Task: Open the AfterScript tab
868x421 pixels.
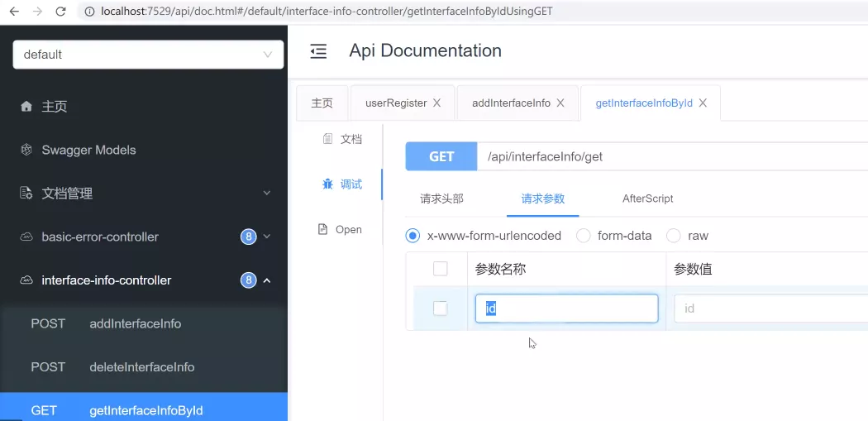Action: click(x=647, y=199)
